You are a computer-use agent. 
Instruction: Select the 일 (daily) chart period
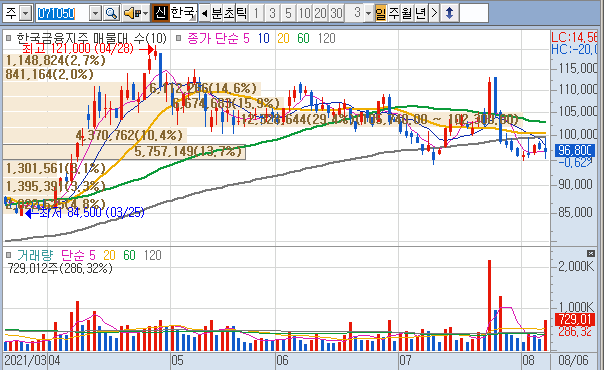tap(381, 13)
